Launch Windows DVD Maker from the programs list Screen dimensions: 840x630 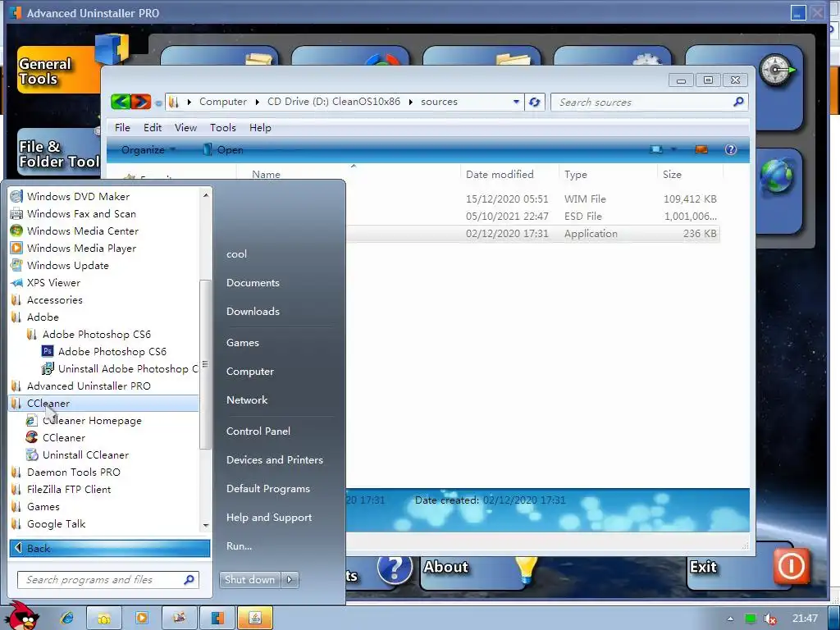tap(78, 197)
